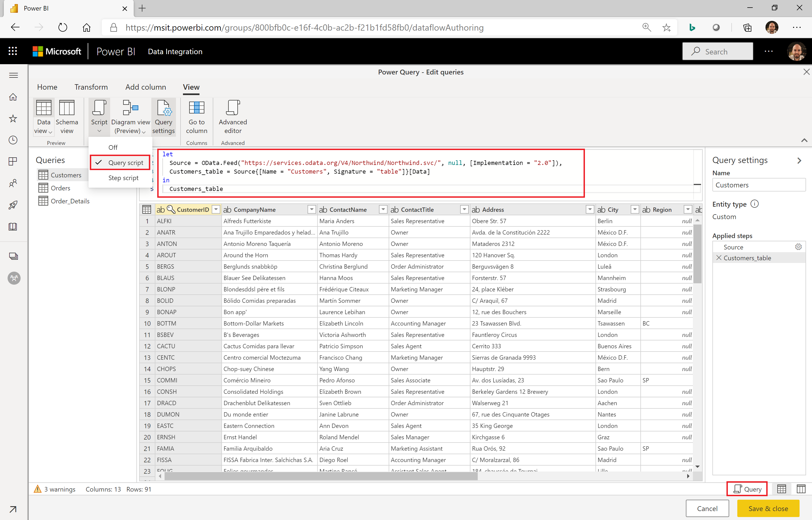
Task: Close the Power Query editor dialog
Action: (806, 72)
